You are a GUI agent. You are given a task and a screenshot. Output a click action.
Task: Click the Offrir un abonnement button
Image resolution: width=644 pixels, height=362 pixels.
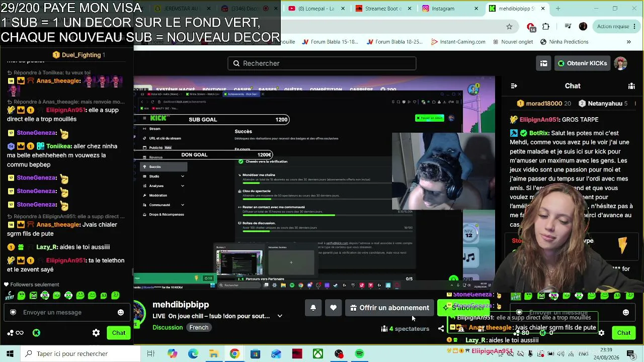(390, 308)
